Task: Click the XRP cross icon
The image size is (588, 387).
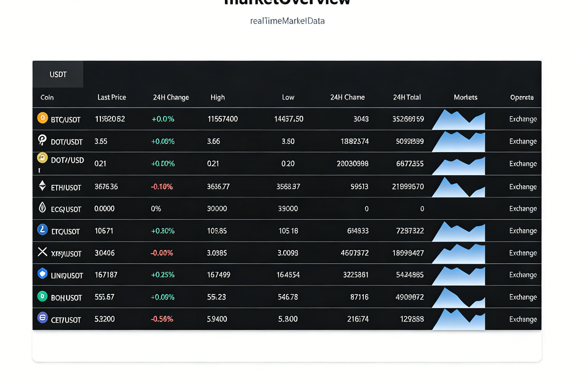Action: 42,252
